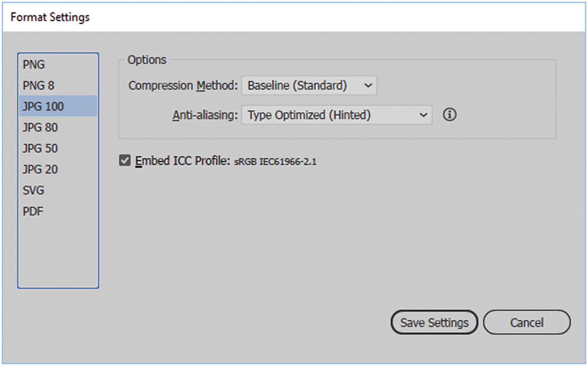Choose the JPG 100 format entry
The width and height of the screenshot is (588, 366).
coord(43,106)
